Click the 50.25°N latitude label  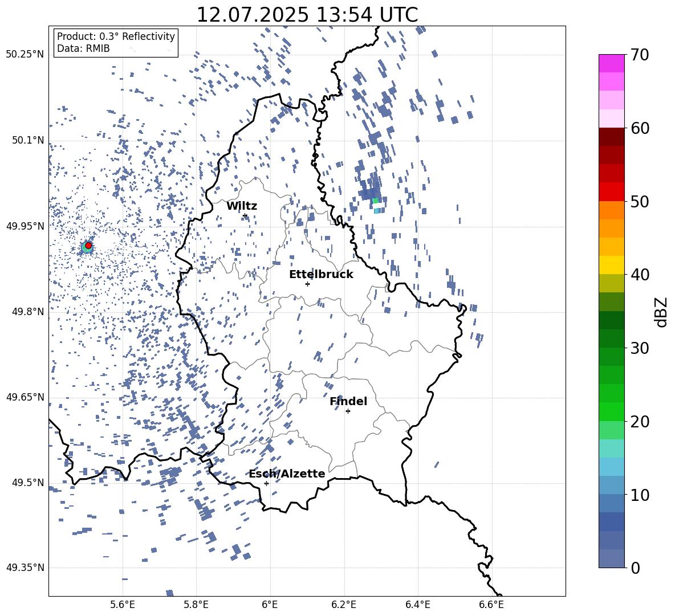25,55
